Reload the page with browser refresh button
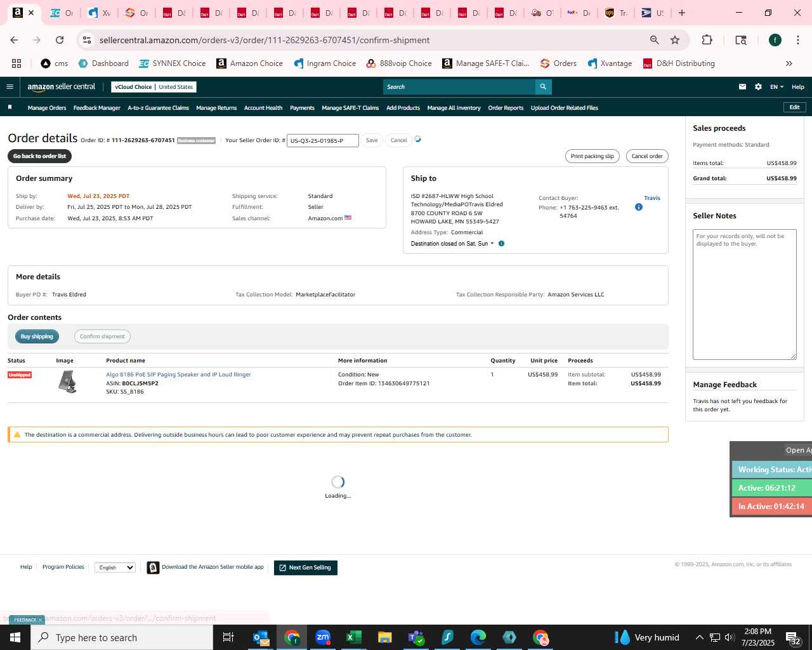 click(60, 40)
